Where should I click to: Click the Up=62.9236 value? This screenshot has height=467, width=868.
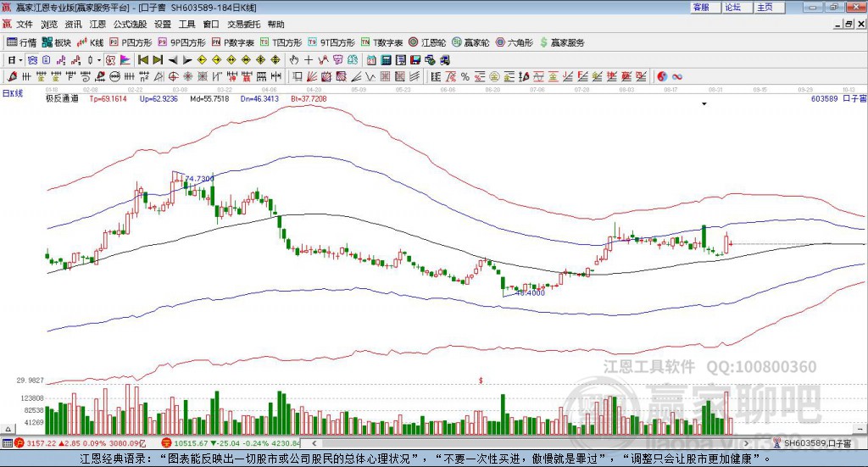pyautogui.click(x=159, y=99)
